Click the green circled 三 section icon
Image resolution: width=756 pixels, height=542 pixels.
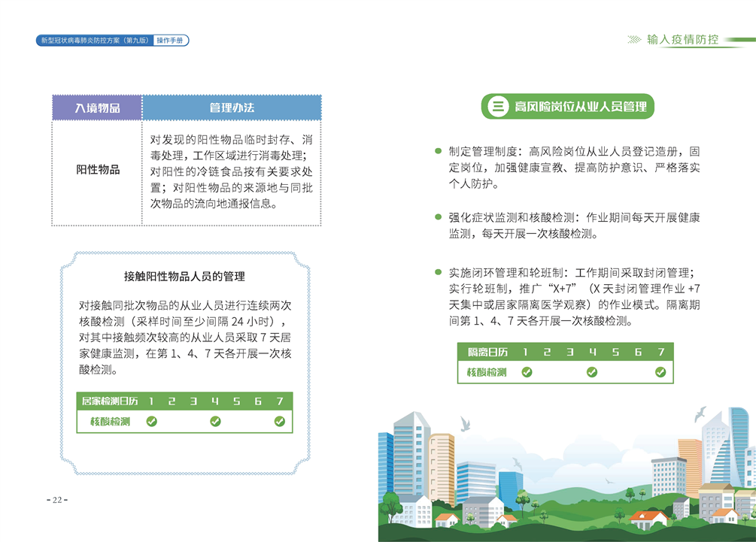coord(497,107)
